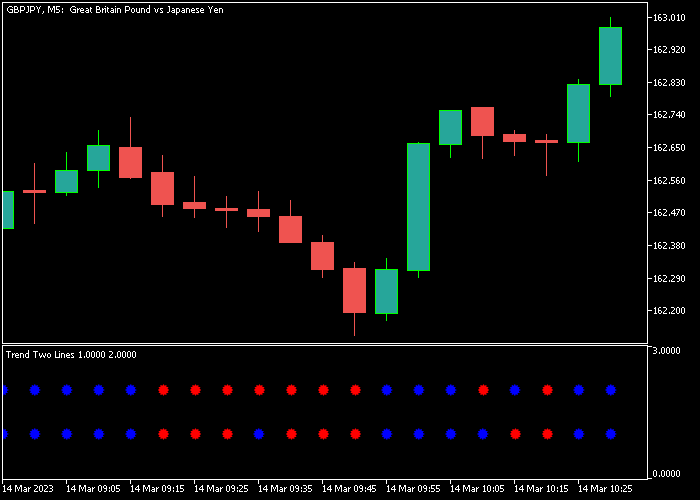
Task: Click the 14 Mar 09:55 time label
Action: tap(413, 489)
